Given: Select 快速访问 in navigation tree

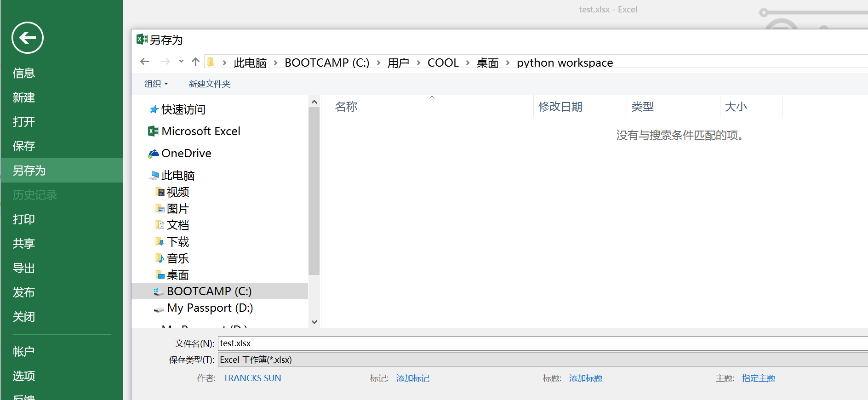Looking at the screenshot, I should click(183, 109).
